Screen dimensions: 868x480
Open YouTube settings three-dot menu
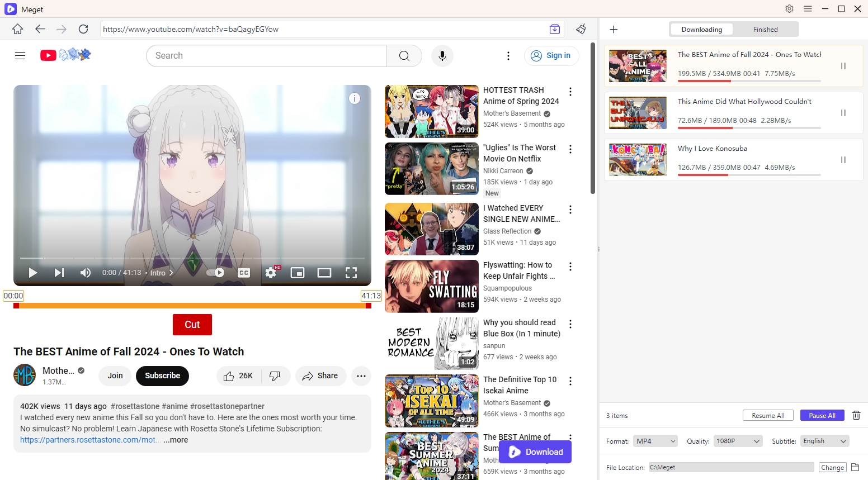(508, 56)
